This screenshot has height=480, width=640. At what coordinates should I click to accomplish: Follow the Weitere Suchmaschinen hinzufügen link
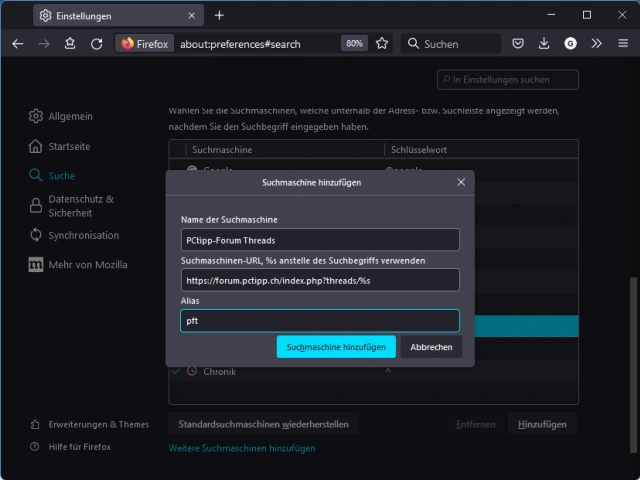pyautogui.click(x=241, y=448)
